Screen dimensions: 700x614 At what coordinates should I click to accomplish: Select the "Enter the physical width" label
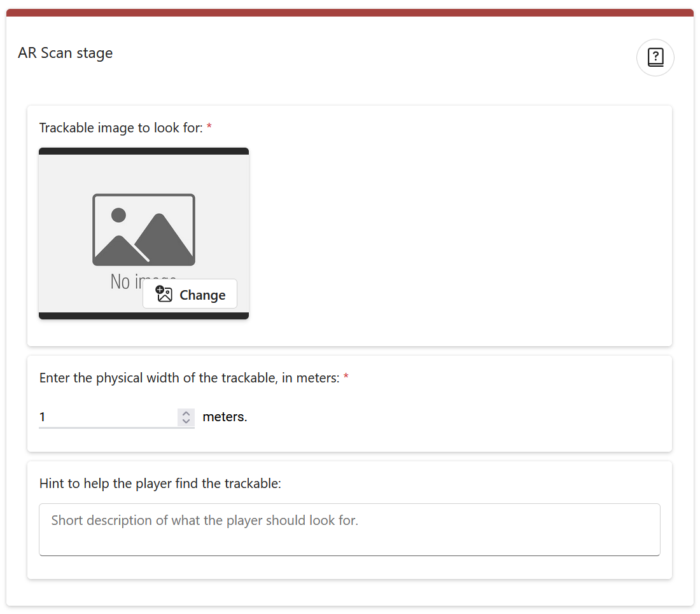click(x=189, y=378)
